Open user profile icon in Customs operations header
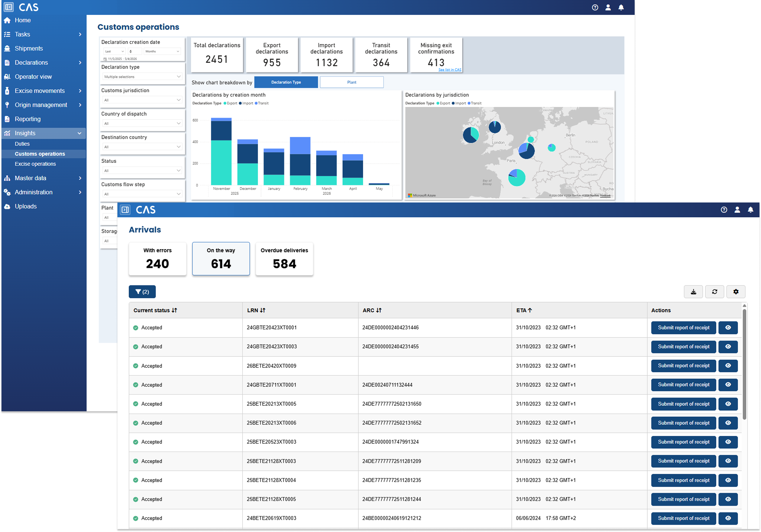This screenshot has width=761, height=532. point(608,7)
